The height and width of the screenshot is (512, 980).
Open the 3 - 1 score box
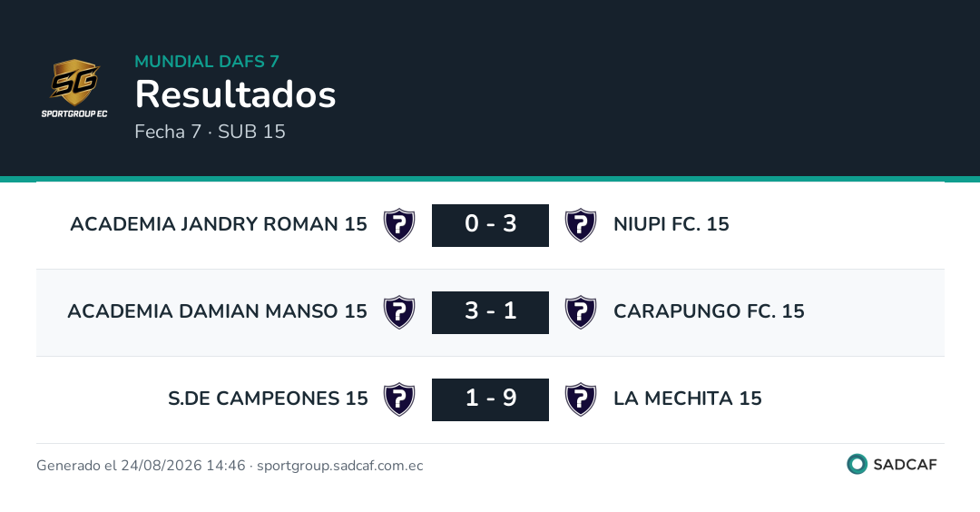tap(490, 312)
